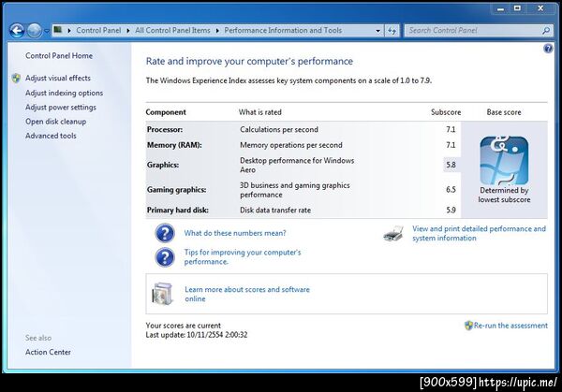Click shield icon beside Adjust visual effects

pyautogui.click(x=16, y=78)
